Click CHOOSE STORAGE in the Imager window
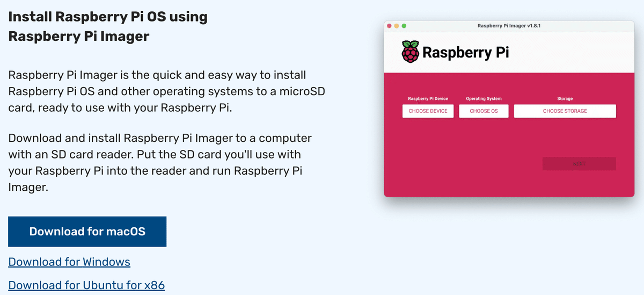The height and width of the screenshot is (295, 644). (x=565, y=111)
